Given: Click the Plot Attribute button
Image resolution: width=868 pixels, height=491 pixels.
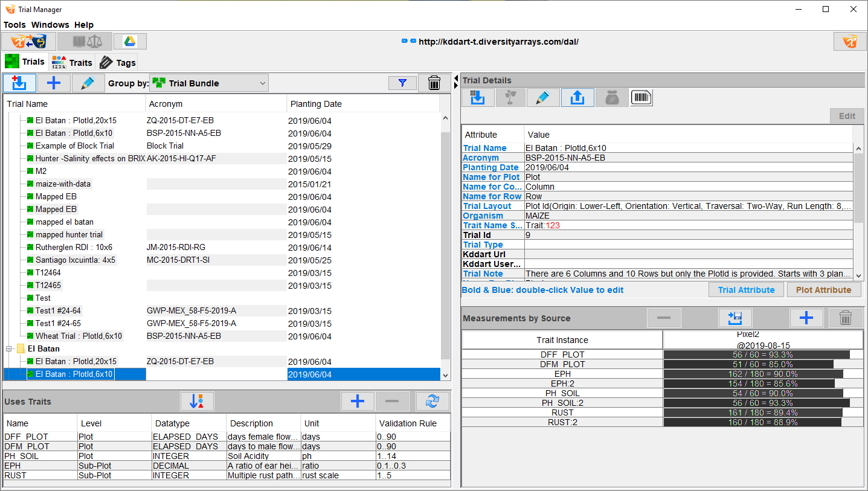Looking at the screenshot, I should [824, 290].
